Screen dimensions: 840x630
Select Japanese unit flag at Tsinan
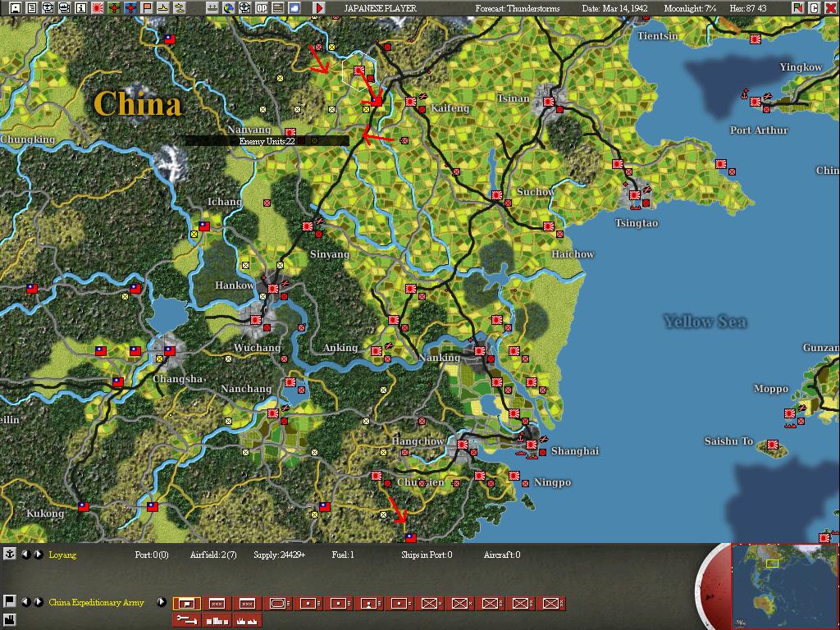click(x=549, y=101)
